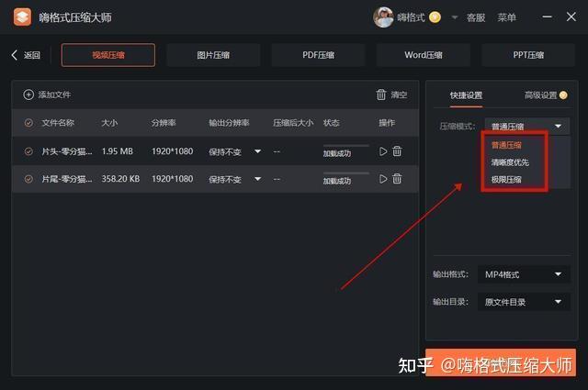Click the 分辨率 column header
588x390 pixels.
point(164,123)
